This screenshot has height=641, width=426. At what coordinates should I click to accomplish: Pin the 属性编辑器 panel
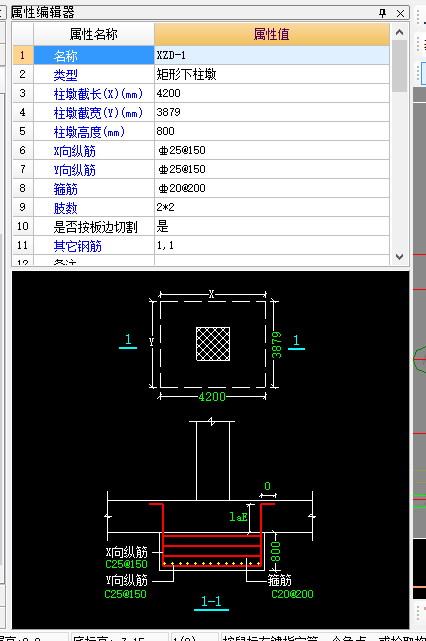[x=382, y=13]
